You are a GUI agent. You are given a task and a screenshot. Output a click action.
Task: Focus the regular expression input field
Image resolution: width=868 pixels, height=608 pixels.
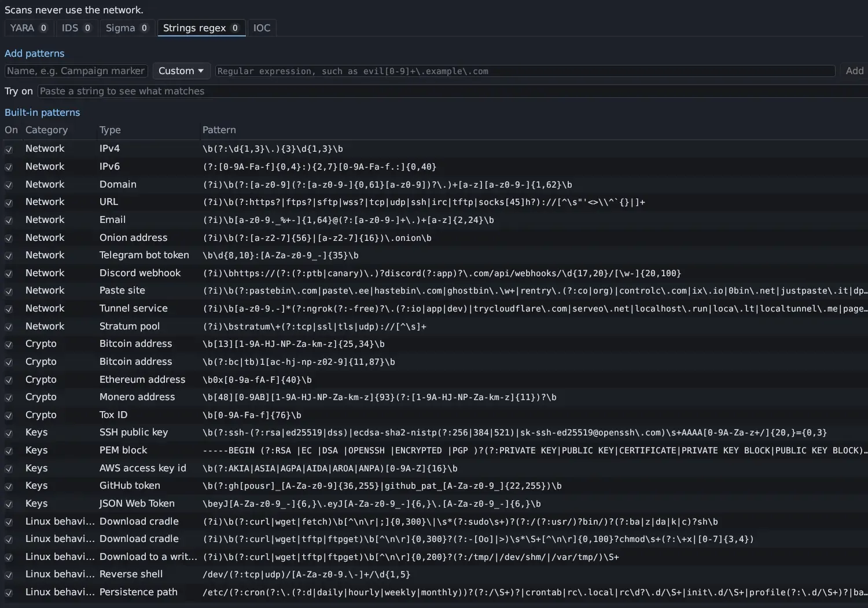[x=525, y=71]
